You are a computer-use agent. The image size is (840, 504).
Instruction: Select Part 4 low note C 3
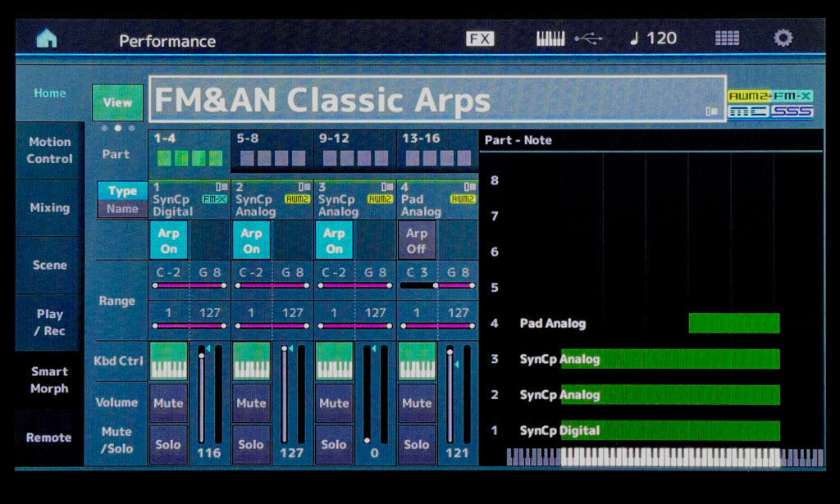417,272
